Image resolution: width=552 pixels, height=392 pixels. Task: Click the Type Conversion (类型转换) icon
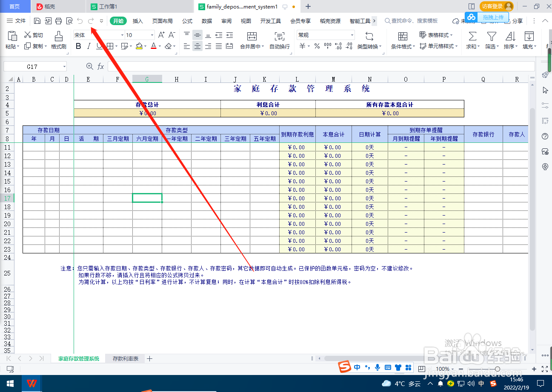point(369,36)
